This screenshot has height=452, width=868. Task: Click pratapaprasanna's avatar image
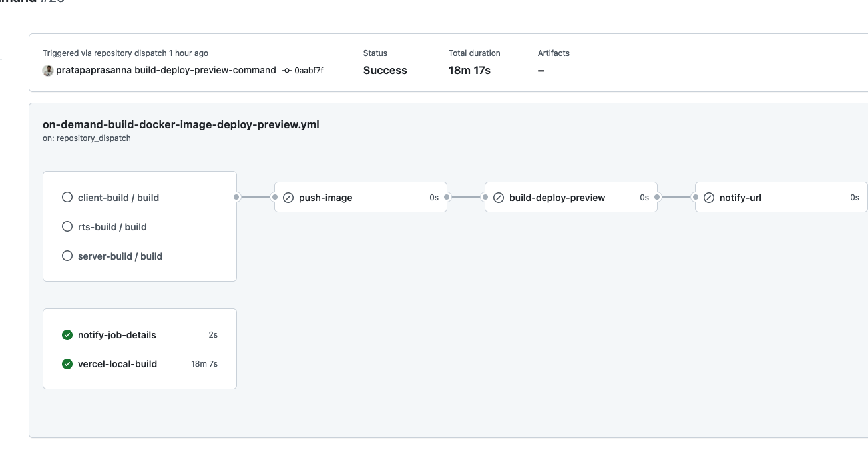[x=48, y=71]
